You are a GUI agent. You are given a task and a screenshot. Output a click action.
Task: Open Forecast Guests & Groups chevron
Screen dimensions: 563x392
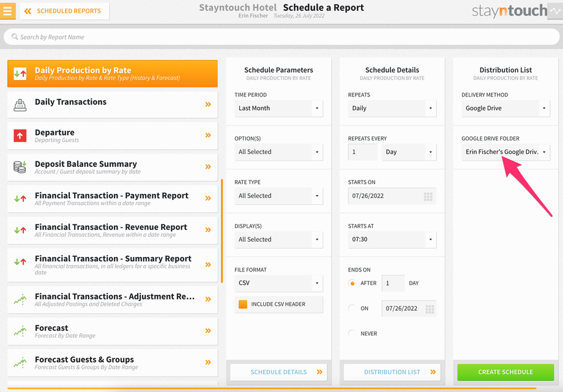208,362
